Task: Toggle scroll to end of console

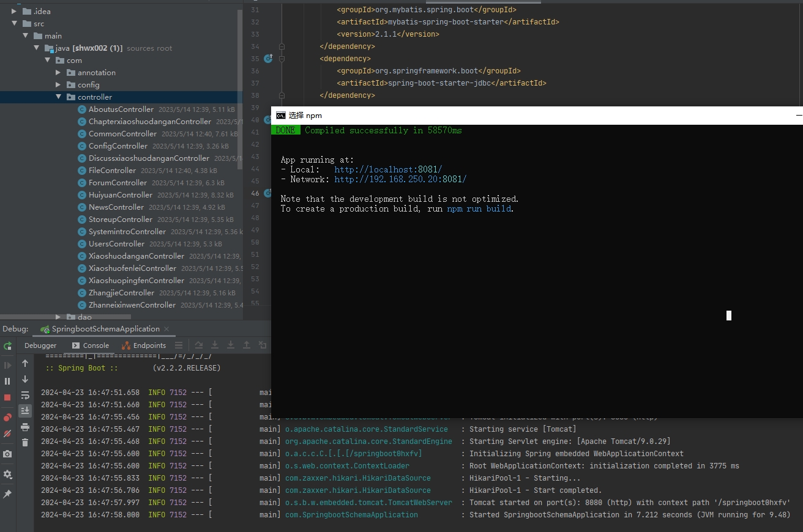Action: click(25, 410)
